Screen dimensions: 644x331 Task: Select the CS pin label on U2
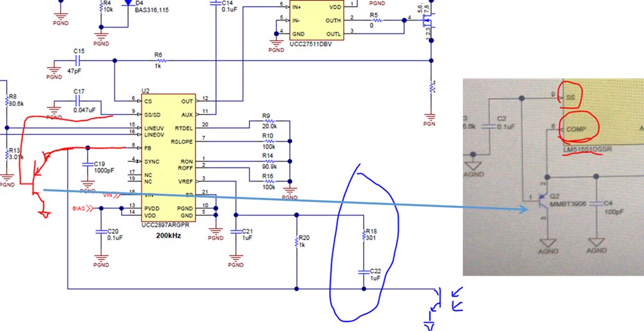pyautogui.click(x=148, y=101)
